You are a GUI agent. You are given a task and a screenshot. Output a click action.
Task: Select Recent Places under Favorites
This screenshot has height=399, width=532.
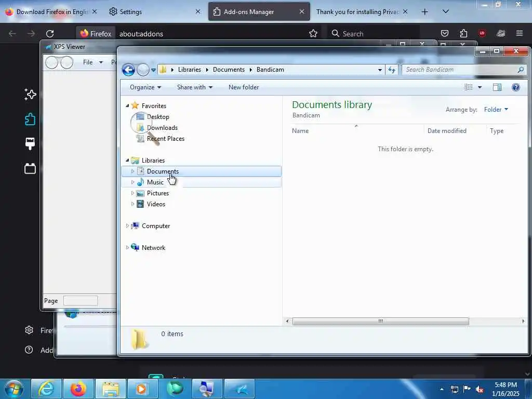point(166,138)
